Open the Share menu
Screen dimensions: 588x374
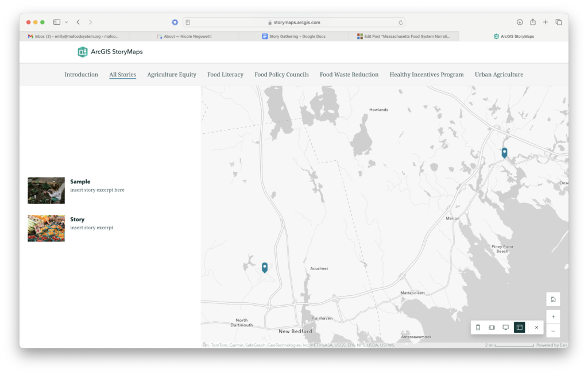coord(533,22)
